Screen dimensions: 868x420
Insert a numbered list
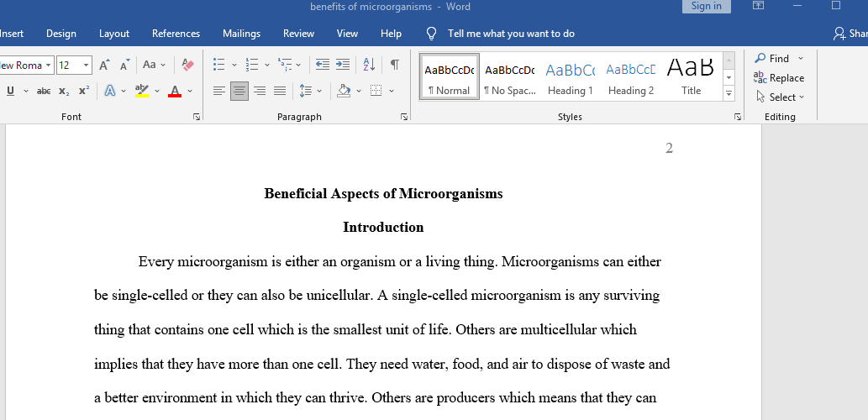[x=252, y=65]
